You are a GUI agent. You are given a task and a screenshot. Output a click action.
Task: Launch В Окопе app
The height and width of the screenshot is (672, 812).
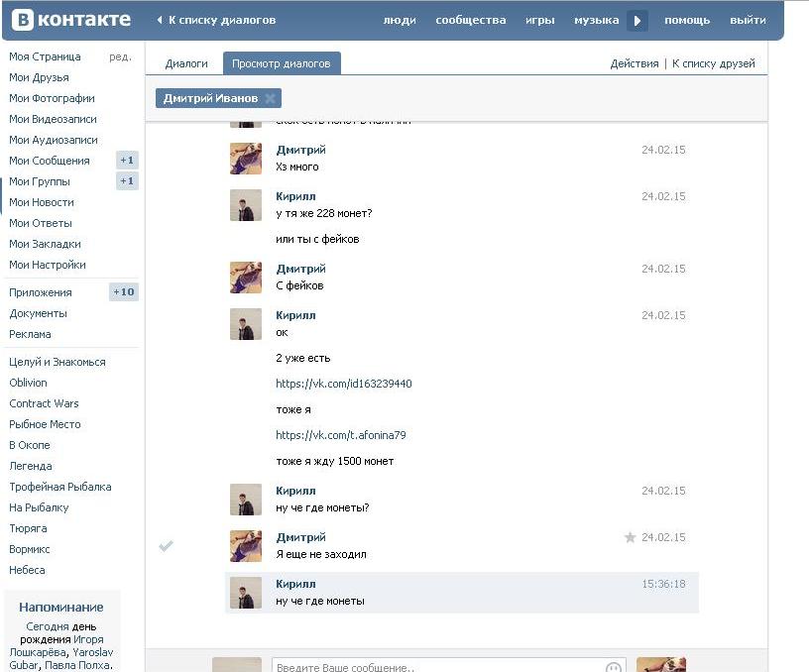[30, 445]
